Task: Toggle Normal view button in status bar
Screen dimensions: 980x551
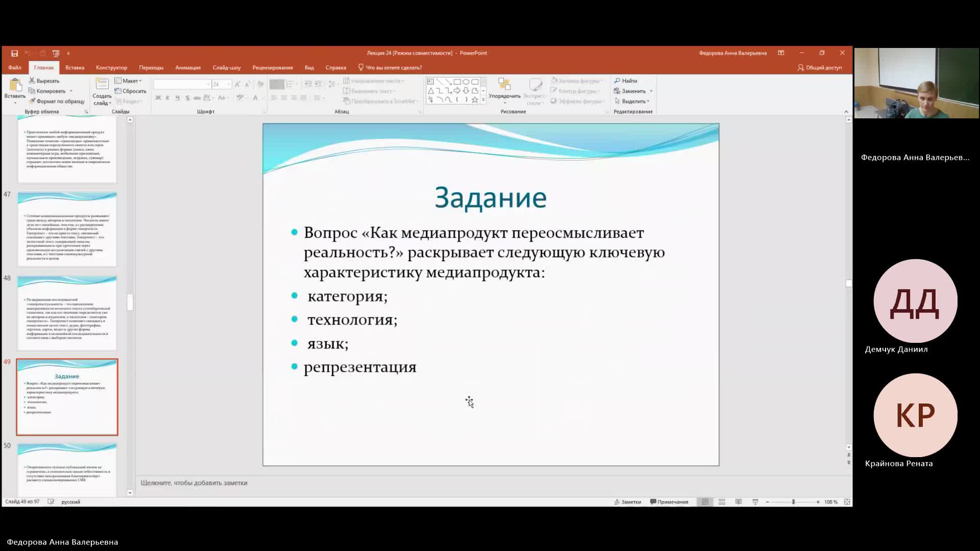Action: [x=705, y=502]
